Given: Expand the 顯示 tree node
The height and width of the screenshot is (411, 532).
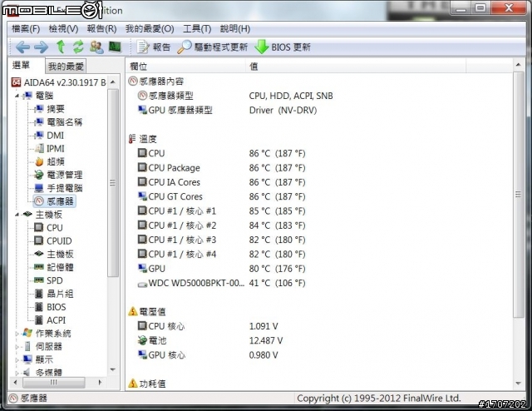Looking at the screenshot, I should (17, 360).
